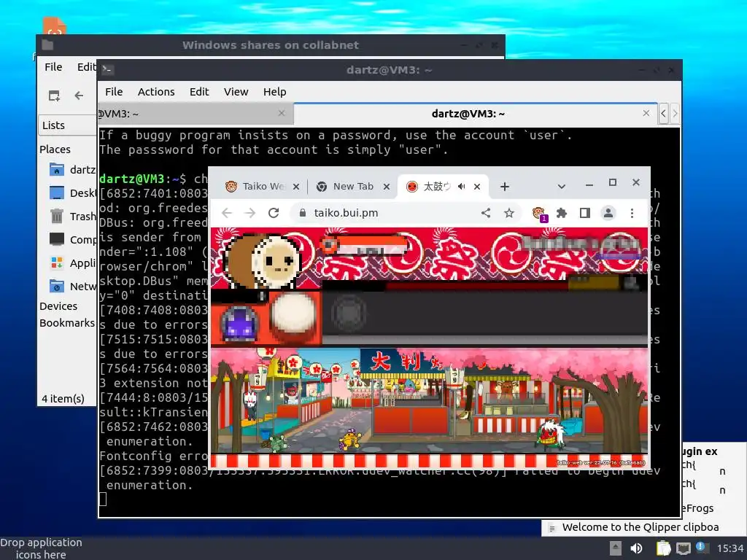The height and width of the screenshot is (560, 747).
Task: Open Chrome extensions puzzle icon
Action: 562,213
